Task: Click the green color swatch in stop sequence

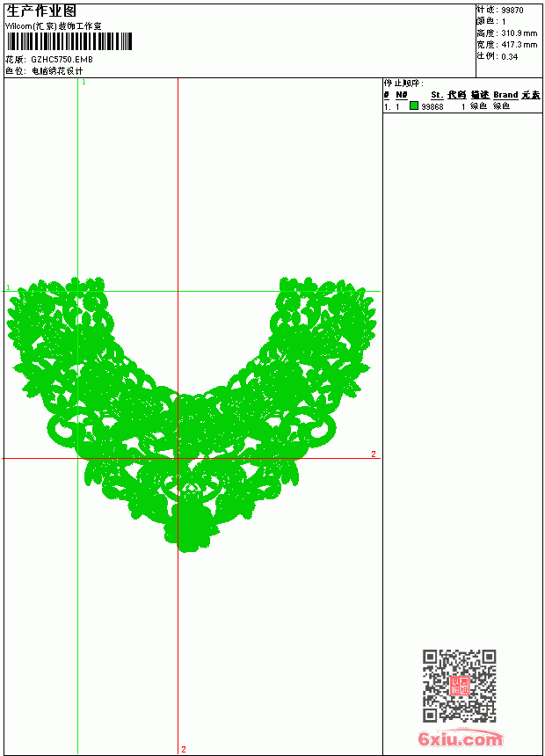Action: (414, 105)
